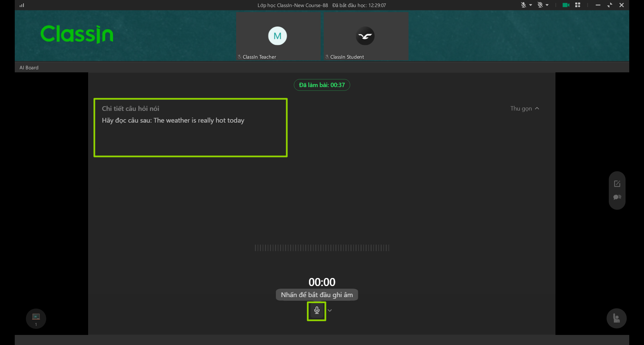Open microphone options dropdown arrow

pyautogui.click(x=531, y=5)
